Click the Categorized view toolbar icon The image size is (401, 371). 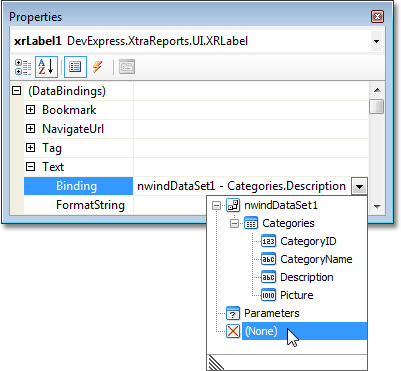point(23,67)
